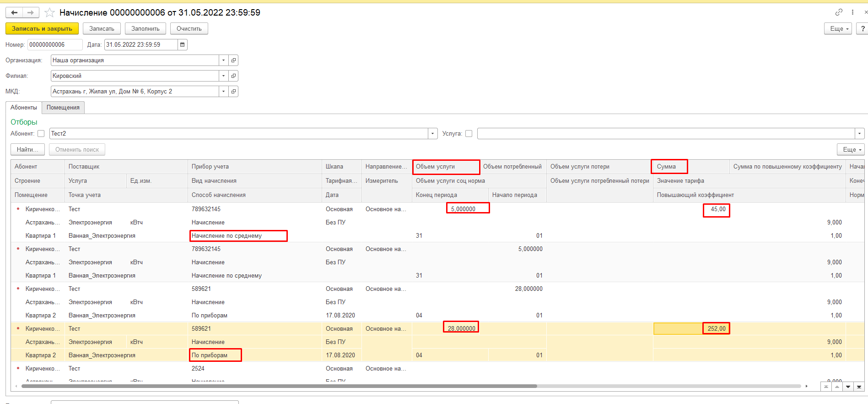
Task: Open the Услуга filter dropdown
Action: (x=859, y=134)
